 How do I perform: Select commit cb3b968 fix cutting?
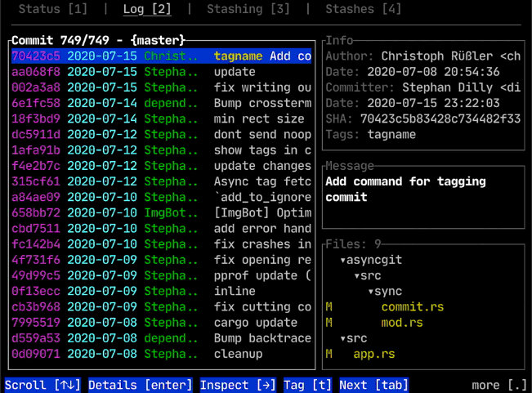(x=161, y=307)
